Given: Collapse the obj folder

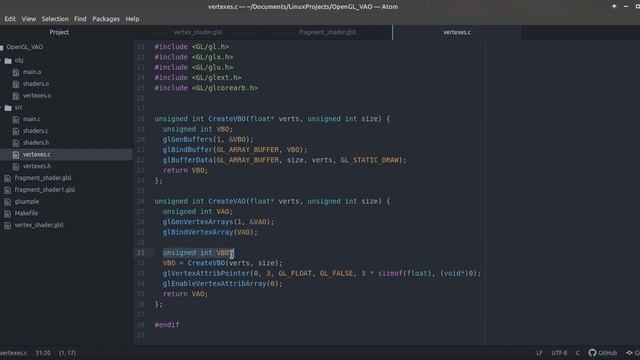Looking at the screenshot, I should [19, 60].
